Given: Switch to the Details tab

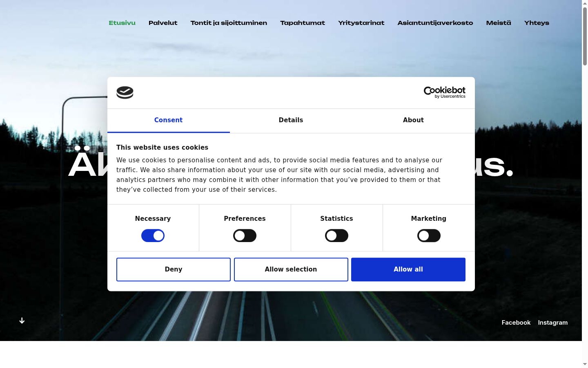Looking at the screenshot, I should (291, 120).
